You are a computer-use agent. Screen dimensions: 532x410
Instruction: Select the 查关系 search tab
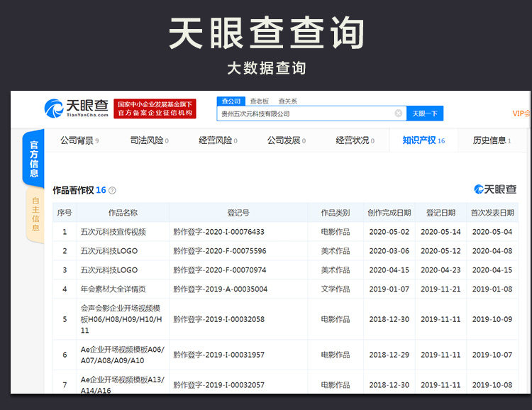[288, 101]
